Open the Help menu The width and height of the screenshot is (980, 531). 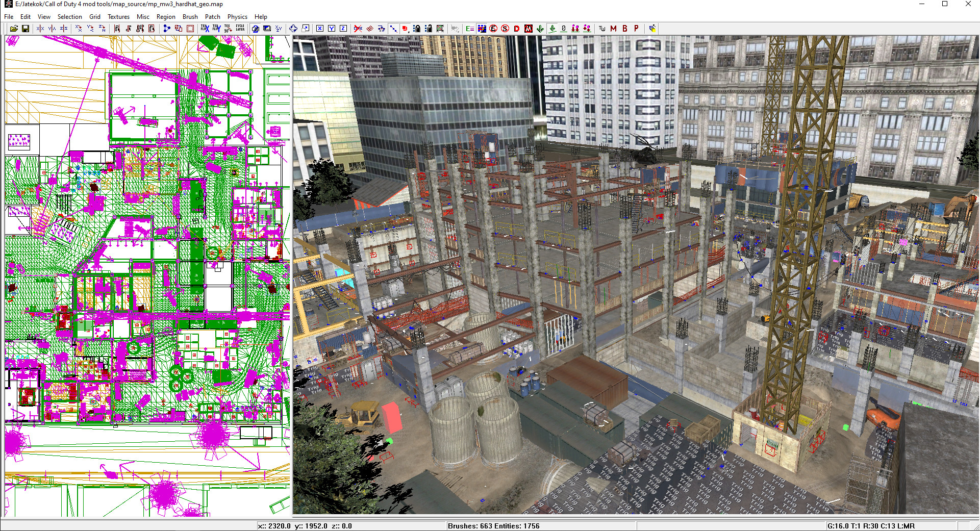(261, 17)
